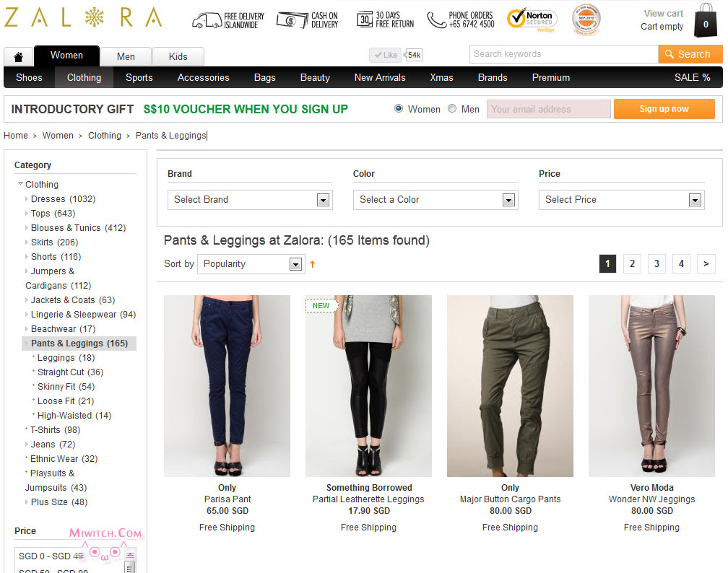
Task: Open the Select Price dropdown
Action: pos(621,200)
